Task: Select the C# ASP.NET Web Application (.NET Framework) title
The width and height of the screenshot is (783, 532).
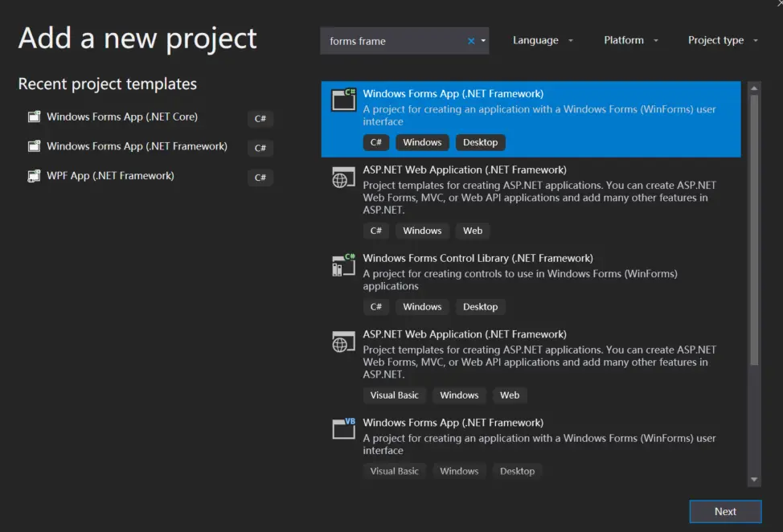Action: click(465, 170)
